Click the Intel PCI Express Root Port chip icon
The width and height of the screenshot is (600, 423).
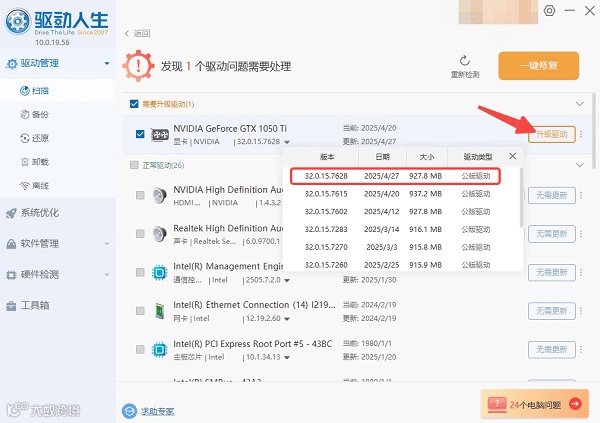click(160, 350)
